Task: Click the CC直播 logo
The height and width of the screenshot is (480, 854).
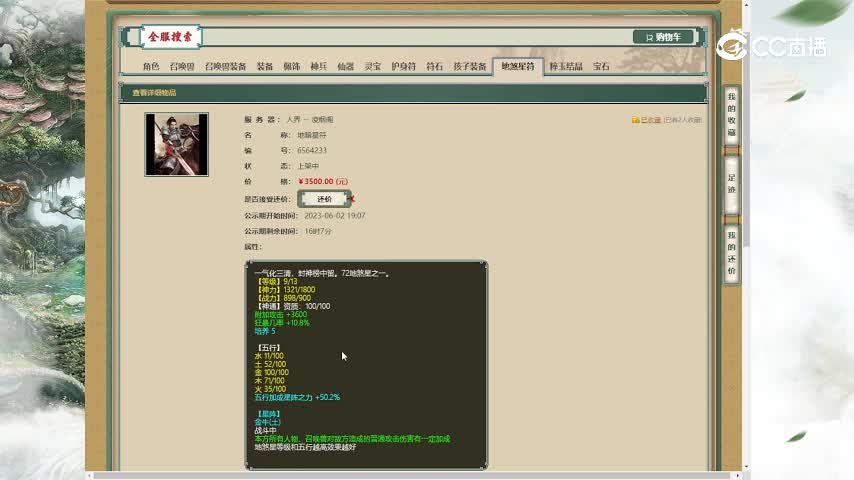Action: 771,46
